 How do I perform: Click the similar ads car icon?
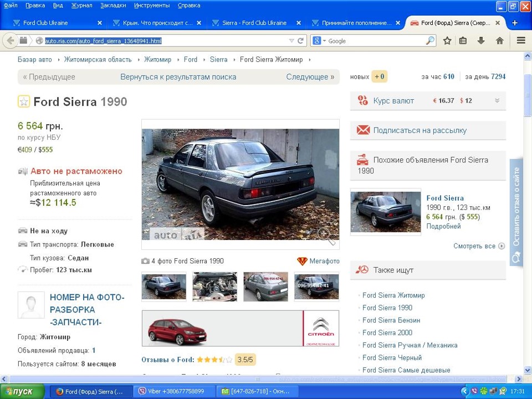pyautogui.click(x=362, y=160)
